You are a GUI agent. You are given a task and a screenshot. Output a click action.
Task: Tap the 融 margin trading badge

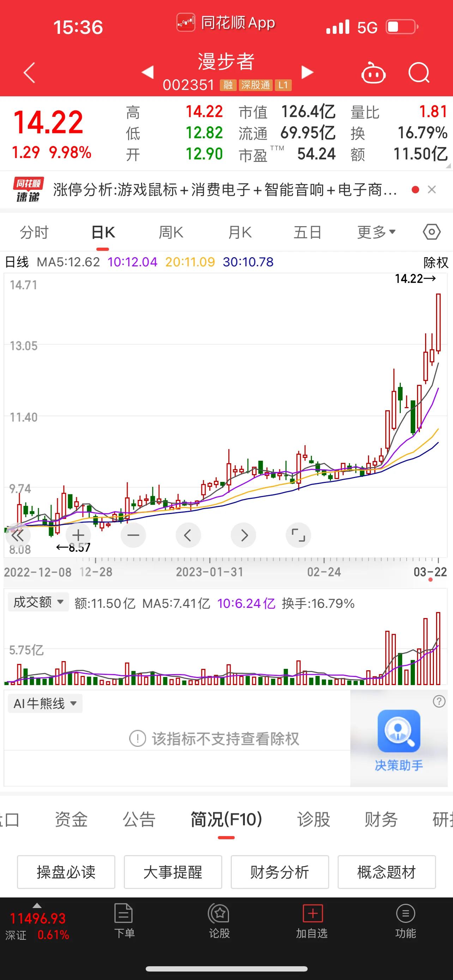click(228, 85)
